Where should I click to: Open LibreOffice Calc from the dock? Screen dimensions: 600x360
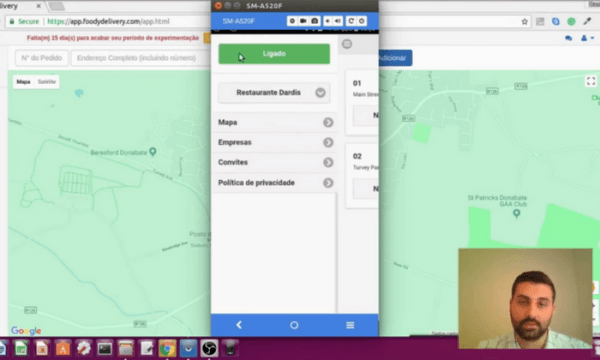(x=21, y=349)
